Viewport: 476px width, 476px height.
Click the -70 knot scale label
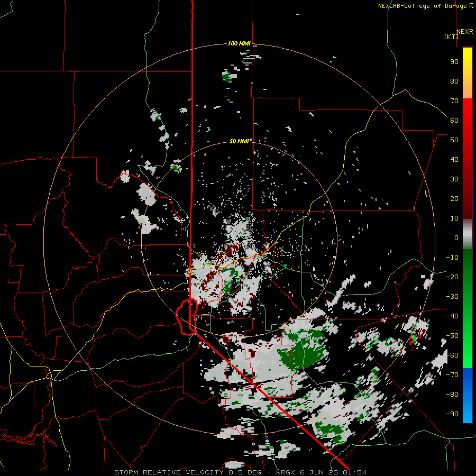pos(452,375)
